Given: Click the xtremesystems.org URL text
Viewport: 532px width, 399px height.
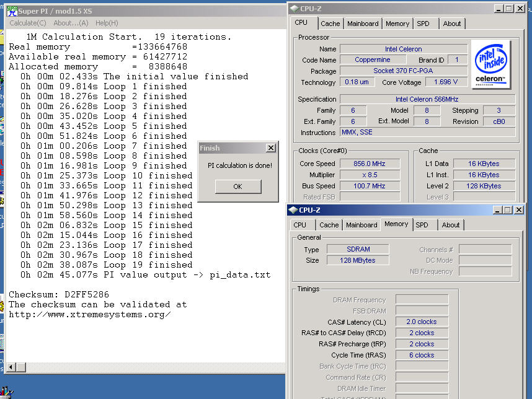Looking at the screenshot, I should point(89,315).
